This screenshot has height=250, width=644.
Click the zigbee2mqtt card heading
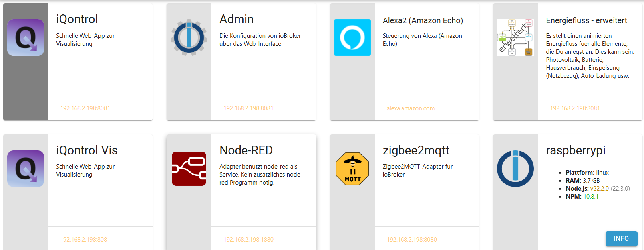point(416,150)
